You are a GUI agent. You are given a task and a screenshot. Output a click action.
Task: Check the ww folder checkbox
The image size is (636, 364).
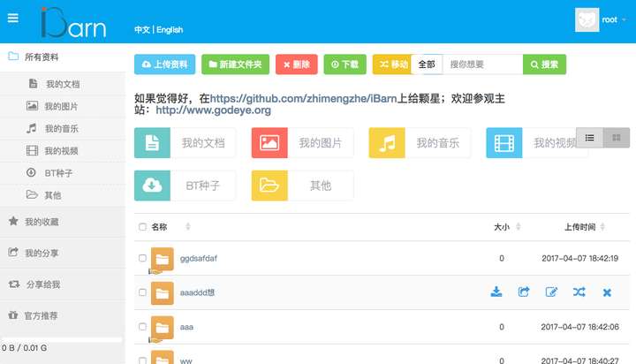[x=142, y=360]
